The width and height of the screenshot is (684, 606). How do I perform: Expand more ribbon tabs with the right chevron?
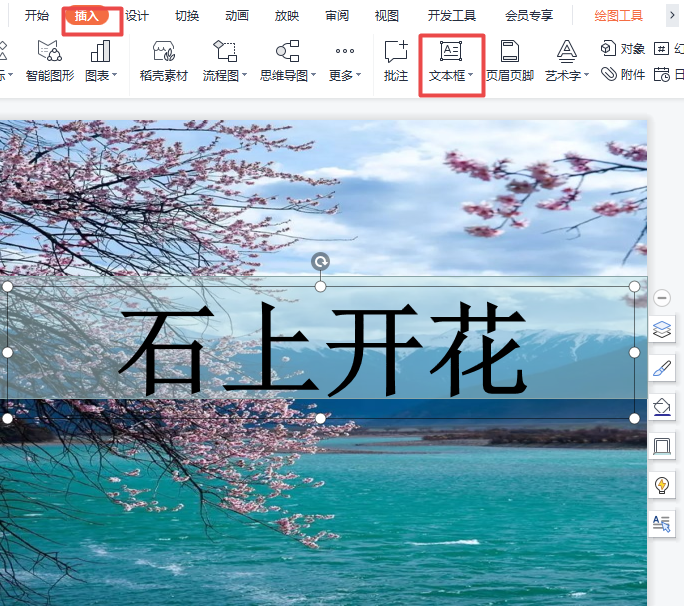coord(672,15)
